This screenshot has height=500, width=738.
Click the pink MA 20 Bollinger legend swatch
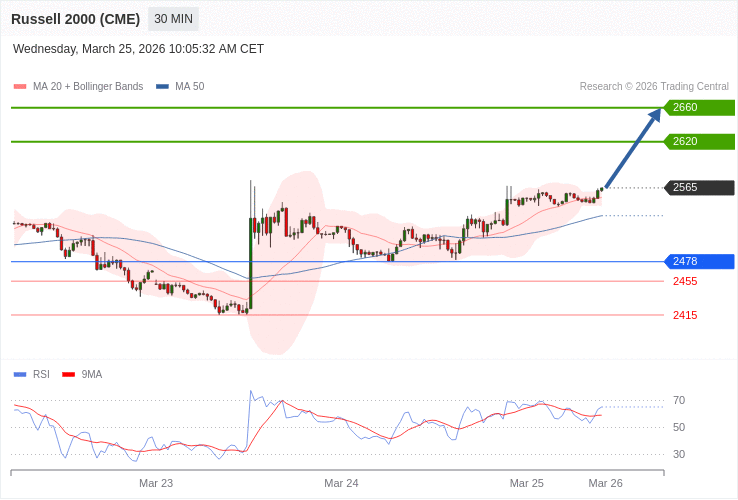click(20, 87)
